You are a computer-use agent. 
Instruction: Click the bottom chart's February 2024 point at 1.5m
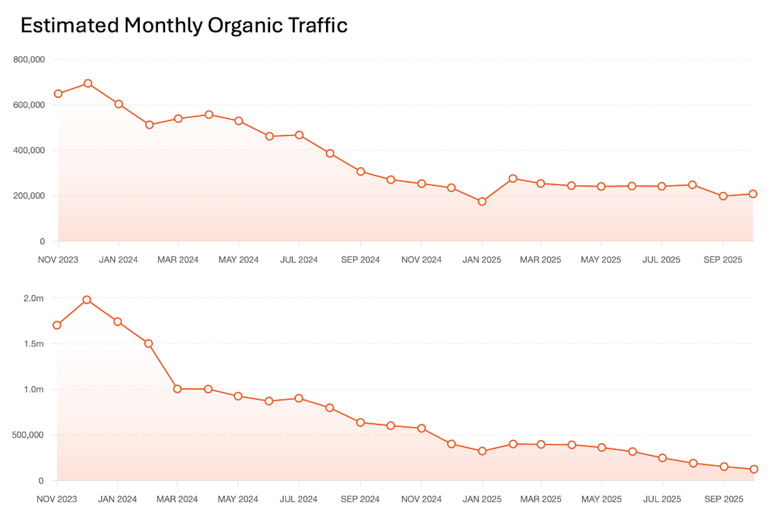coord(149,344)
